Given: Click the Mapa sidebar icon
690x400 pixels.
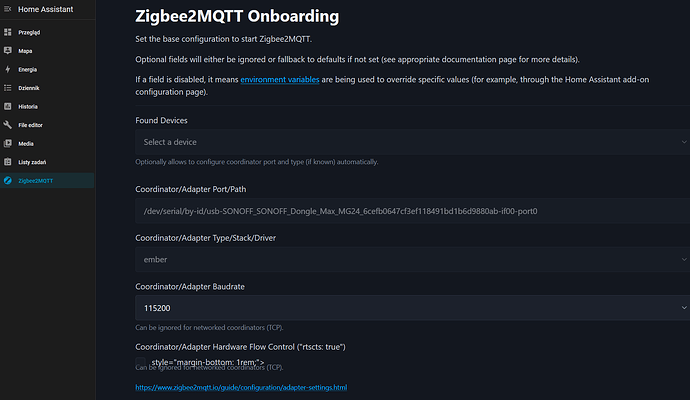Looking at the screenshot, I should click(9, 51).
